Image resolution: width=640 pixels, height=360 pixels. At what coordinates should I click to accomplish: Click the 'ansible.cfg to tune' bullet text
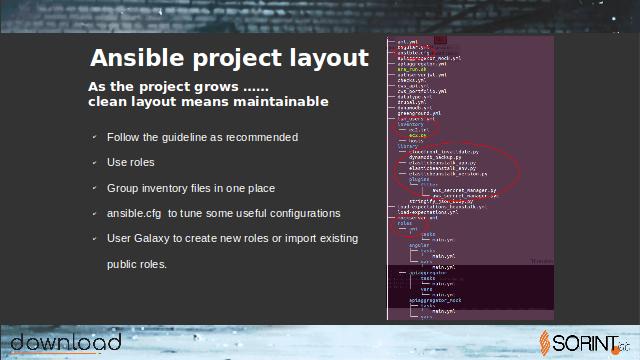tap(224, 213)
